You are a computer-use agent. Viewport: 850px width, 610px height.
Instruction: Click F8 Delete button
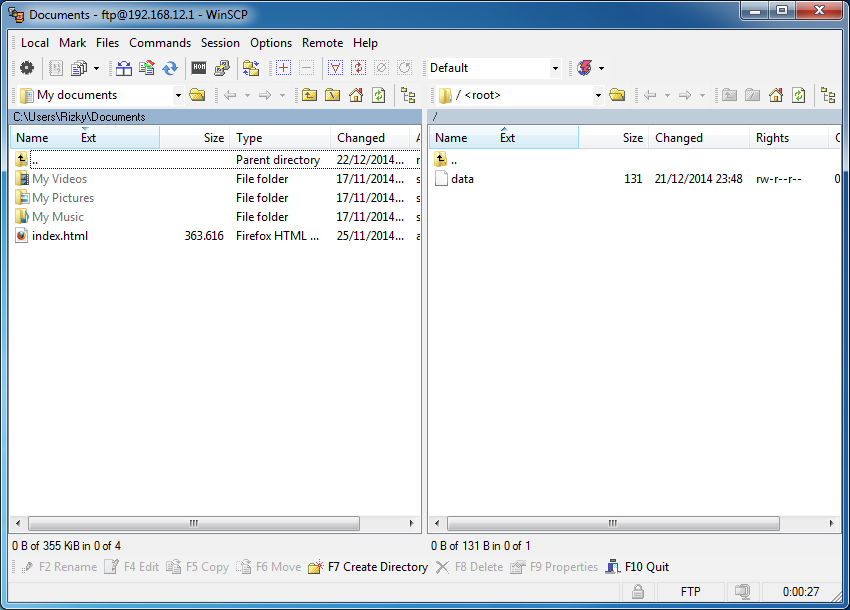pyautogui.click(x=471, y=567)
